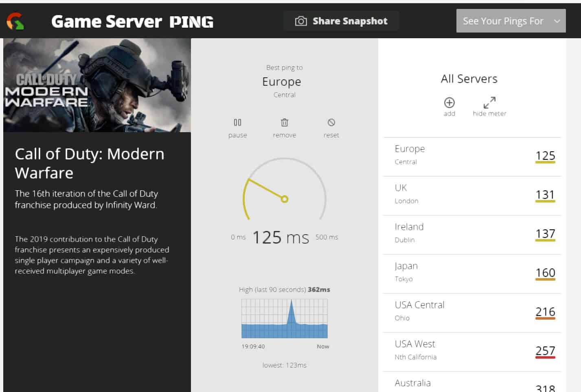The height and width of the screenshot is (392, 581).
Task: Click the High (last 90 seconds) 362ms label
Action: (284, 290)
